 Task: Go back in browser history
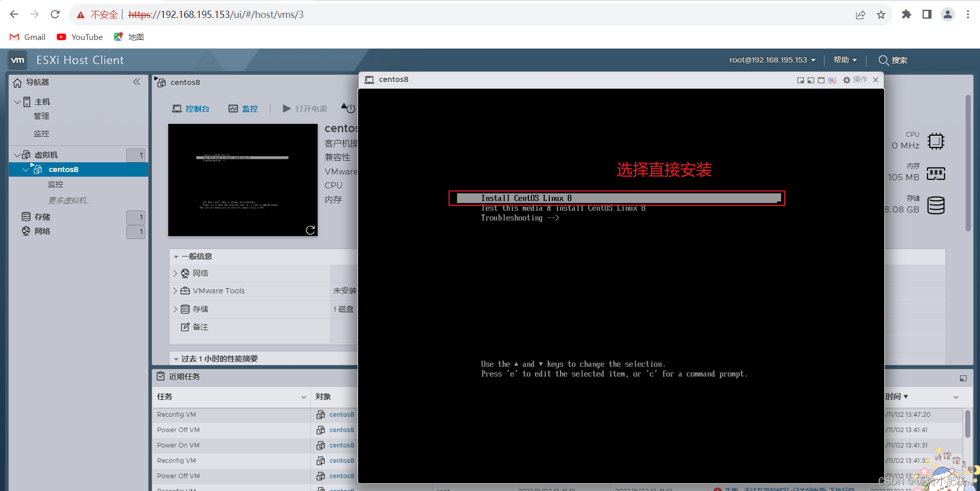pos(14,14)
